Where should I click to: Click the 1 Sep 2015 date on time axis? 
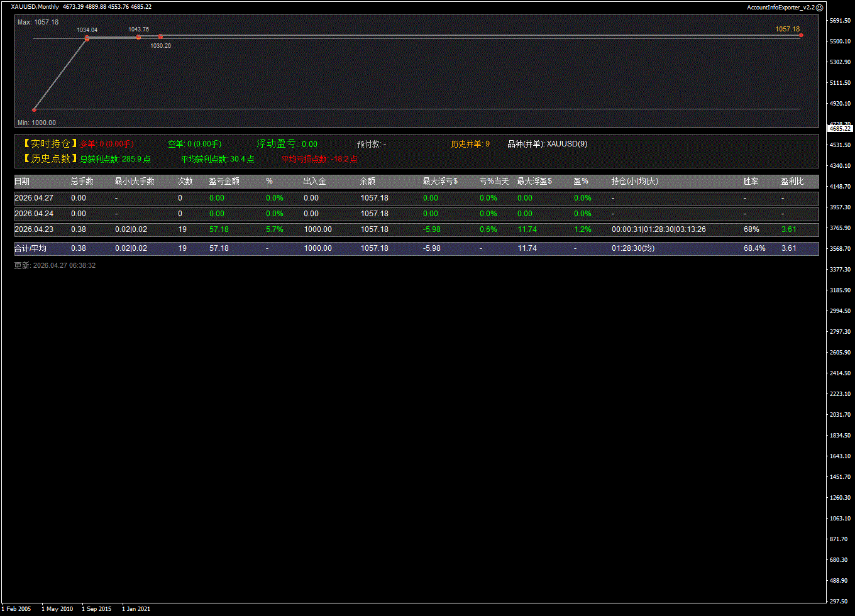(96, 608)
